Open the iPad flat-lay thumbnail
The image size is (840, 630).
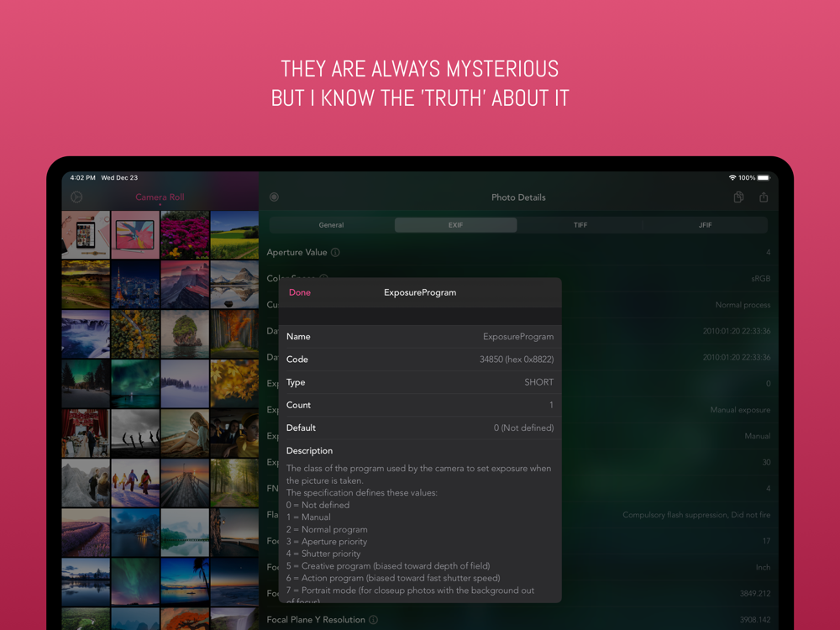point(86,234)
